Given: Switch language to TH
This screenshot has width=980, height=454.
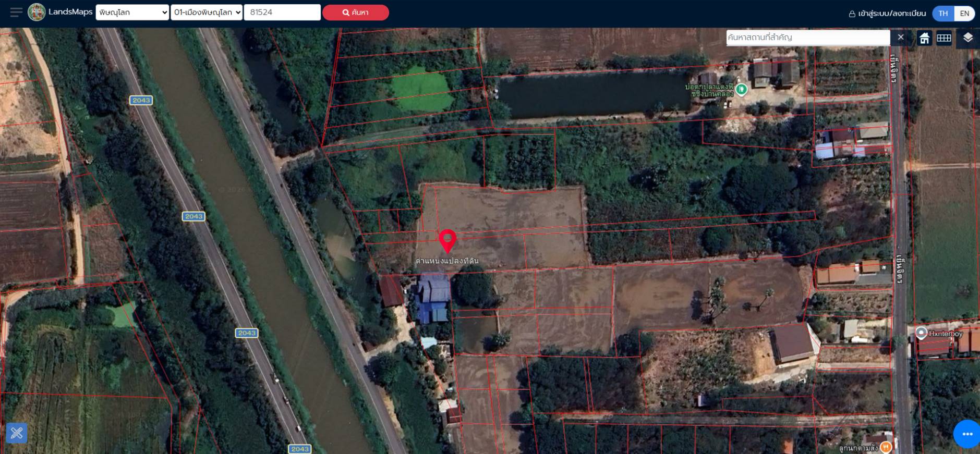Looking at the screenshot, I should [x=943, y=14].
